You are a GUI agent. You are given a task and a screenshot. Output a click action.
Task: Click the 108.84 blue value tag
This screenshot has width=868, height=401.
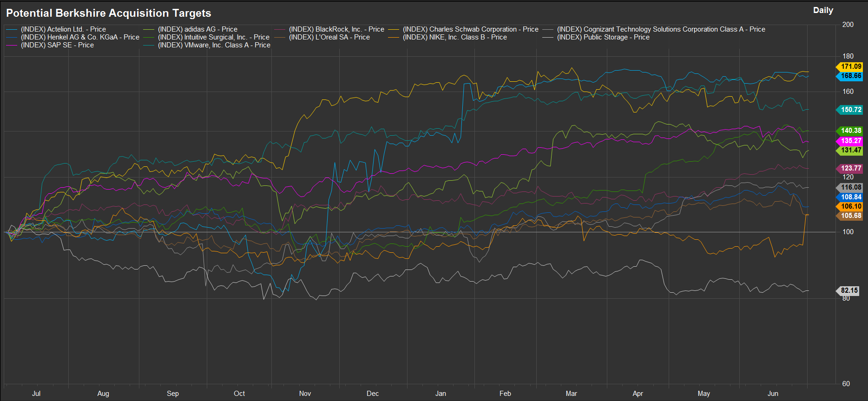(x=849, y=197)
